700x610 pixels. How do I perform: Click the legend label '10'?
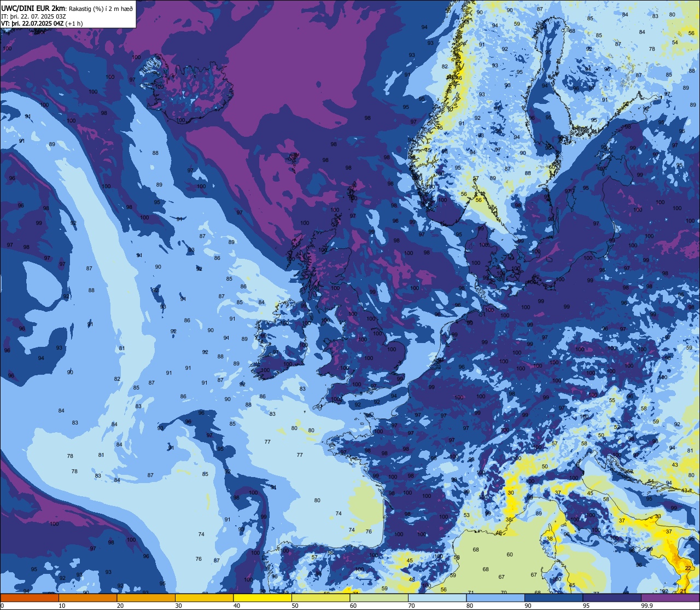tap(62, 606)
